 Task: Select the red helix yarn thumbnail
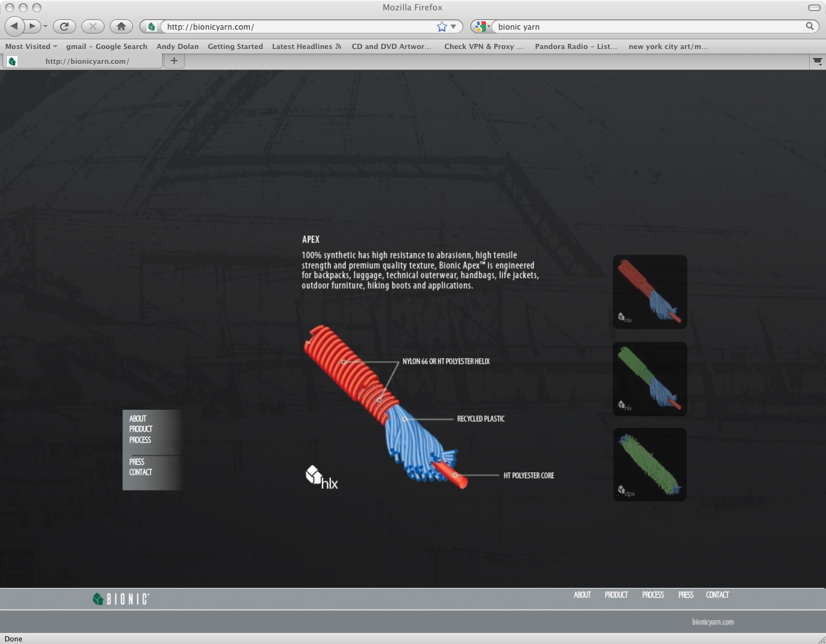[650, 292]
